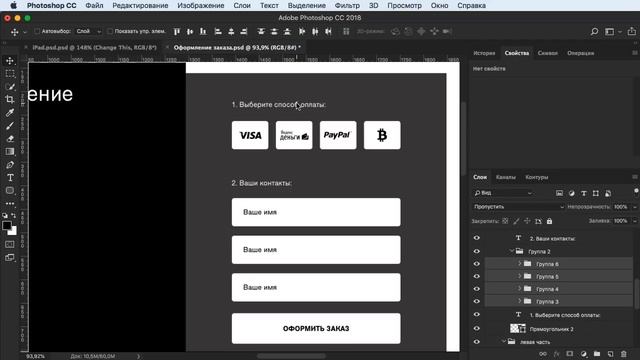Screen dimensions: 640x360
Task: Add a layer mask icon
Action: coord(570,354)
